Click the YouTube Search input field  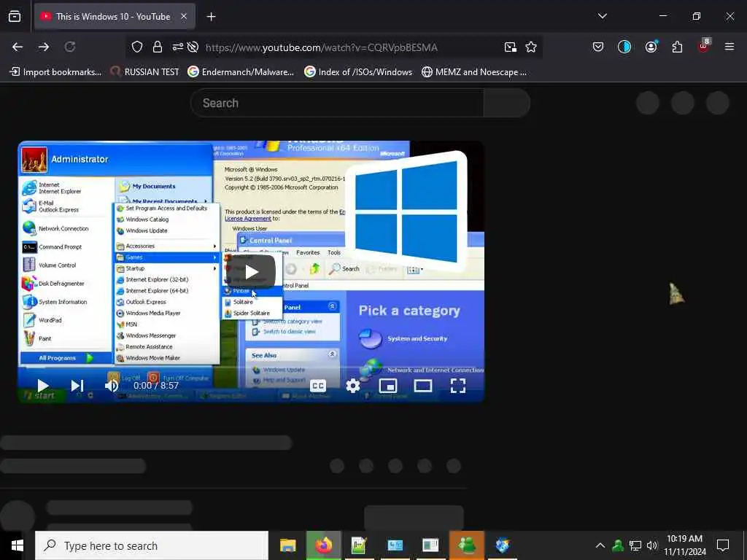(337, 103)
